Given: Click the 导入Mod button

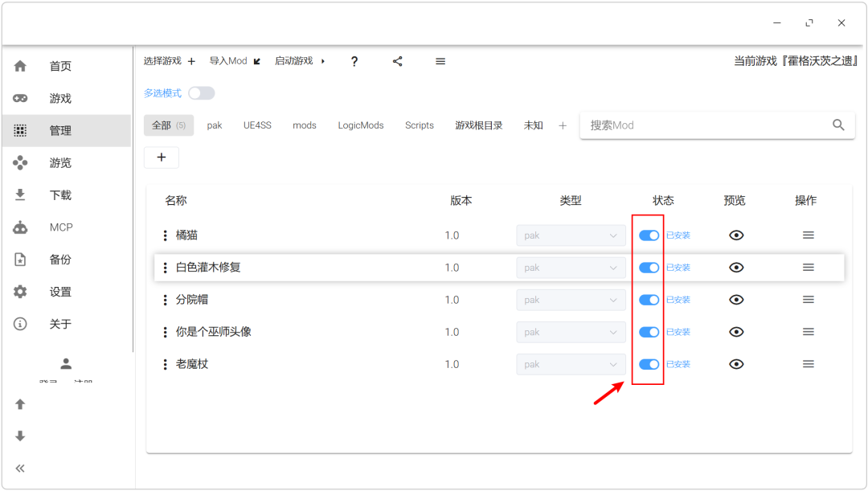Looking at the screenshot, I should (x=235, y=61).
